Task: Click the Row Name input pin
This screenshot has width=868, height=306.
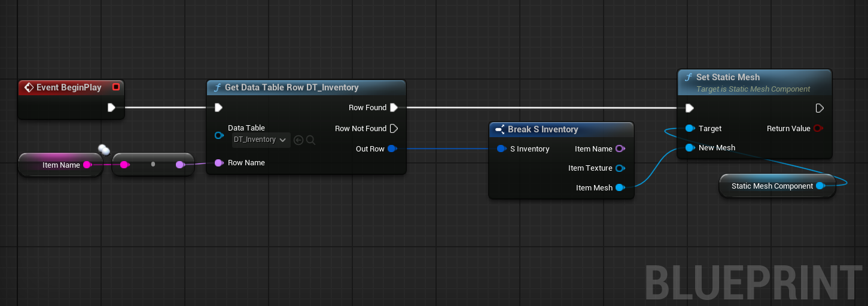Action: point(218,162)
